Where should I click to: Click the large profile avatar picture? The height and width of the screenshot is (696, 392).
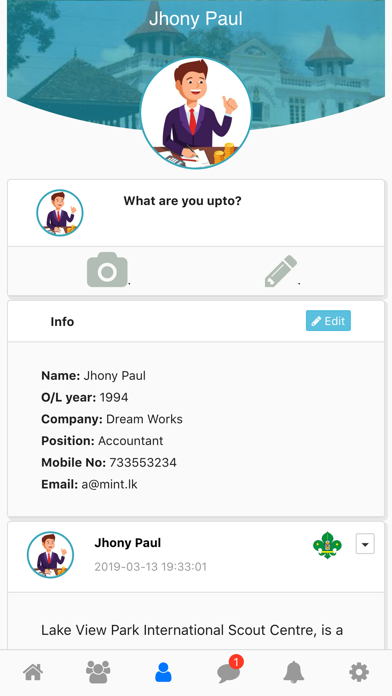point(196,113)
